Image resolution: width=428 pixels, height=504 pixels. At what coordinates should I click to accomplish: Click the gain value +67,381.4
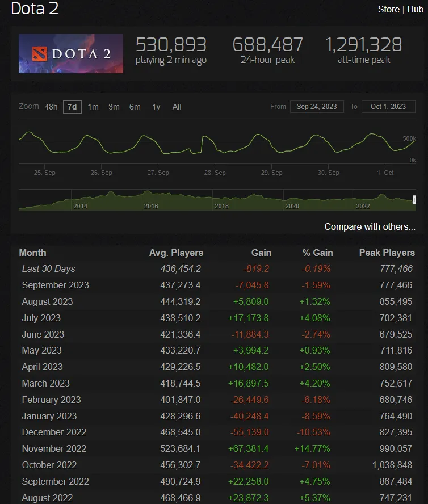coord(248,448)
